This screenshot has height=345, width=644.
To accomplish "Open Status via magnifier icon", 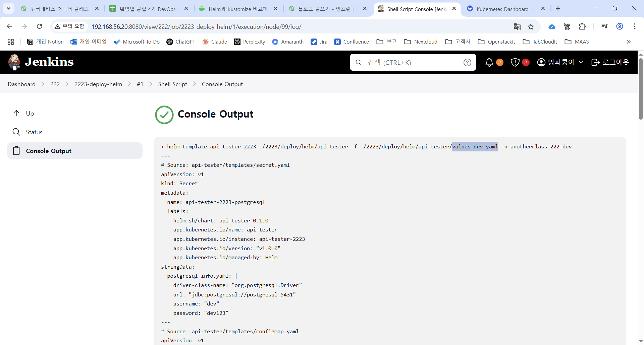I will click(x=16, y=132).
